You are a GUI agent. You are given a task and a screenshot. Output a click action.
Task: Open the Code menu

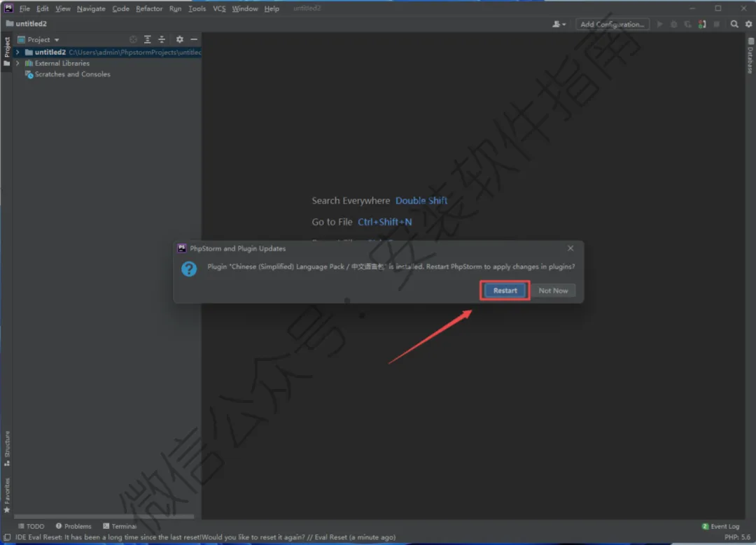(x=120, y=8)
